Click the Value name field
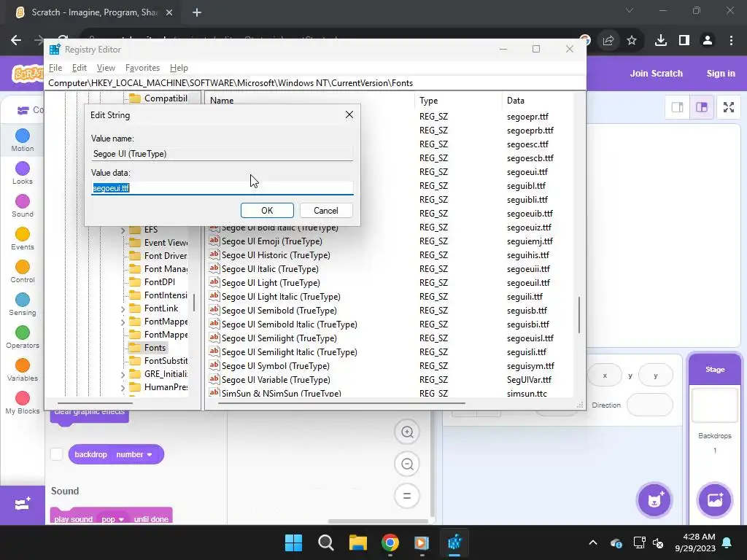The width and height of the screenshot is (747, 560). (x=222, y=154)
